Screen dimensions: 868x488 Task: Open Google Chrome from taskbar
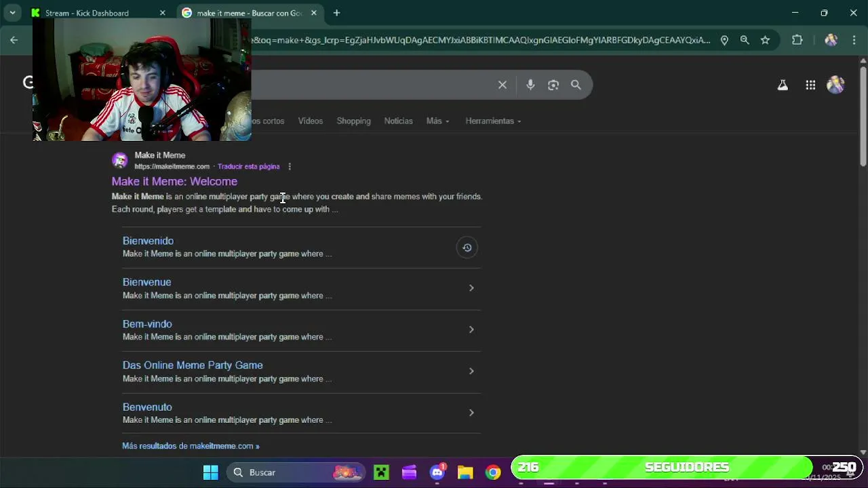pyautogui.click(x=493, y=472)
